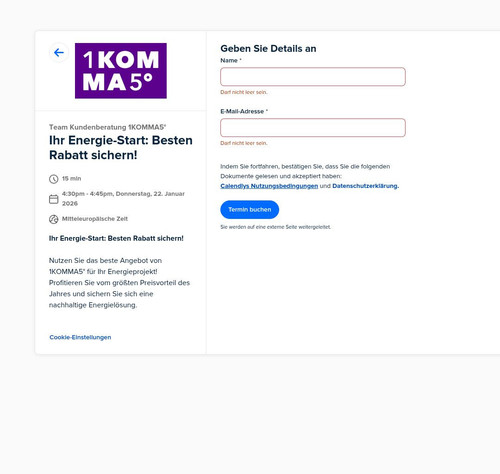Viewport: 500px width, 474px height.
Task: Click the heading Ihr Energie-Start: Besten Rabatt sichern!
Action: click(121, 148)
